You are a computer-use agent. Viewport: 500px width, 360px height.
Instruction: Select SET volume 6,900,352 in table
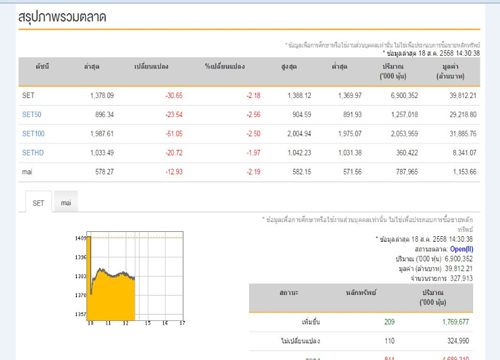click(404, 96)
